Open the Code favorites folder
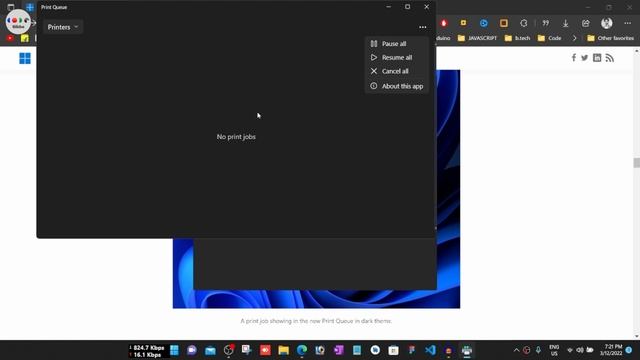This screenshot has width=640, height=360. [x=549, y=38]
